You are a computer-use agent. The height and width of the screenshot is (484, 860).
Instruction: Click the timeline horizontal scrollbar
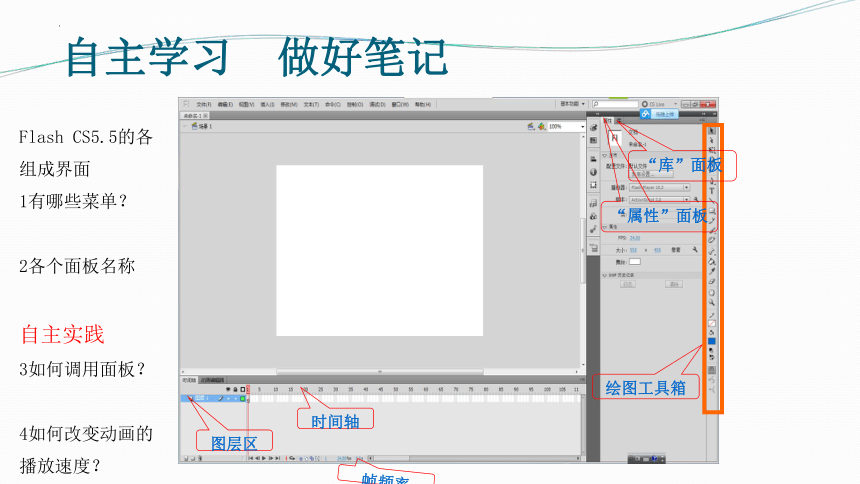(x=474, y=458)
